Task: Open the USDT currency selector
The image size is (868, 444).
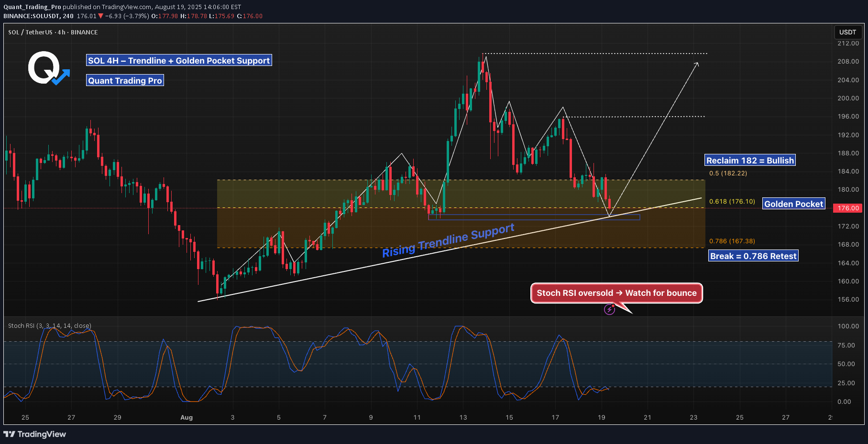Action: click(848, 32)
